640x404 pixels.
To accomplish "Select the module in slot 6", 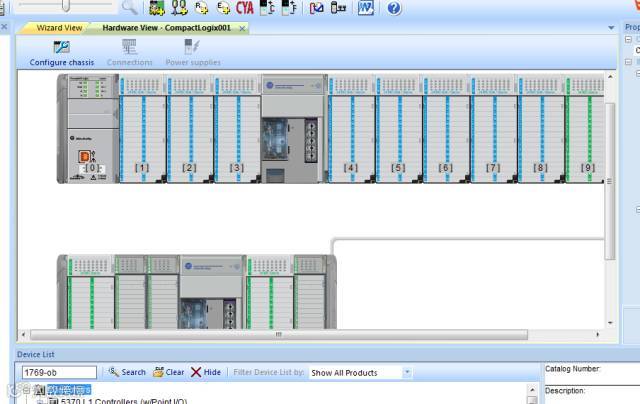I will 447,128.
